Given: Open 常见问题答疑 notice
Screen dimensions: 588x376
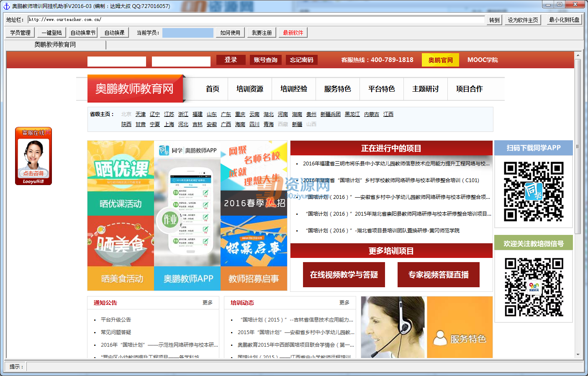Looking at the screenshot, I should coord(116,332).
